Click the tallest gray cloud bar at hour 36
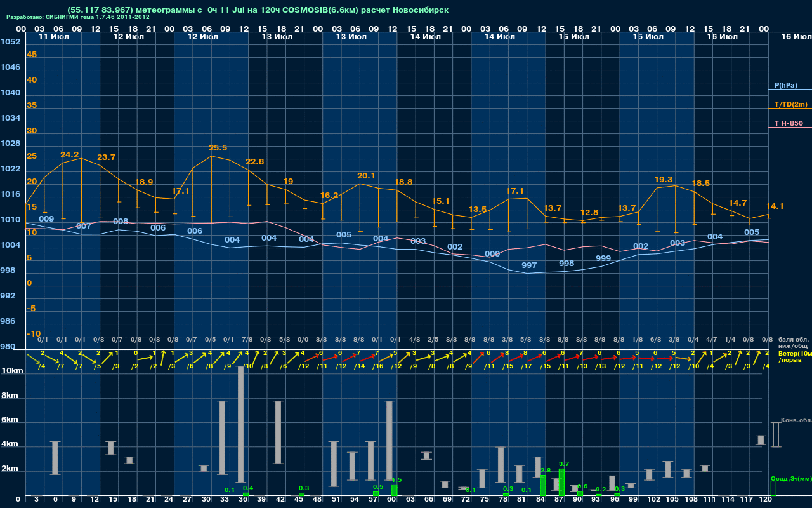 [240, 424]
